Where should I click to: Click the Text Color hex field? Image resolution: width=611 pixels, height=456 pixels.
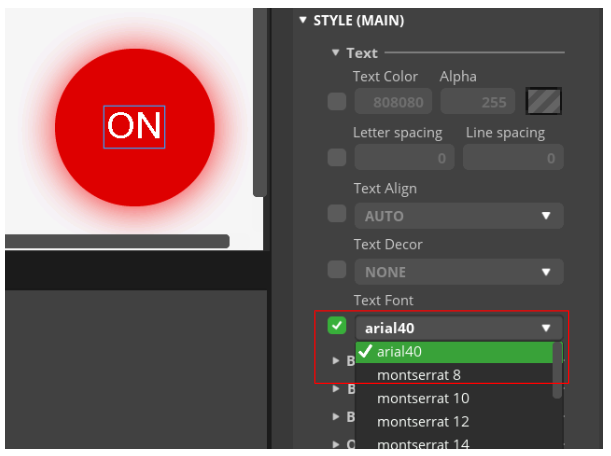click(393, 101)
